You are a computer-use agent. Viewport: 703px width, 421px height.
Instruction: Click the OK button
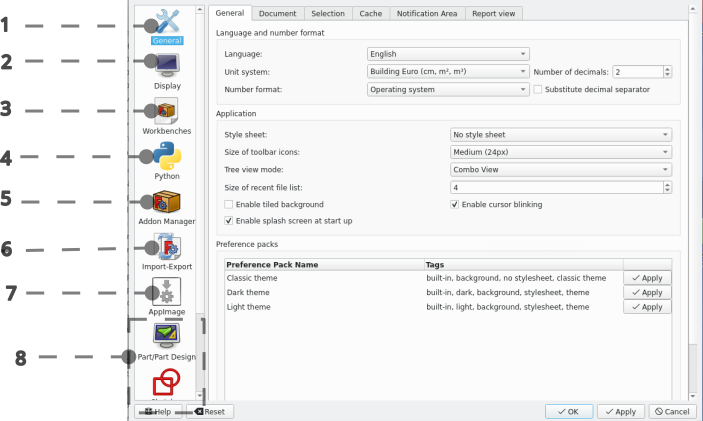(568, 411)
